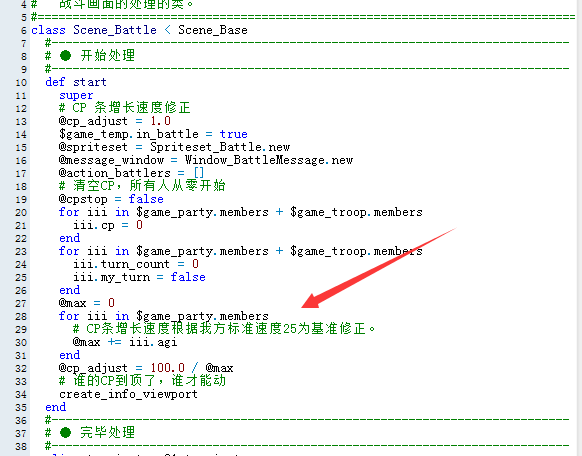
Task: Click the "# ● 完毕处理" comment heading
Action: click(x=90, y=433)
